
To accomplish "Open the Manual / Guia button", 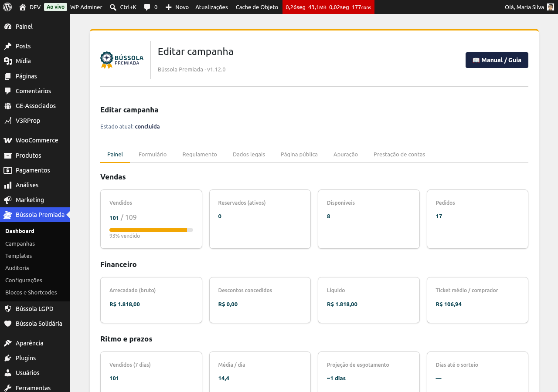I will (497, 60).
